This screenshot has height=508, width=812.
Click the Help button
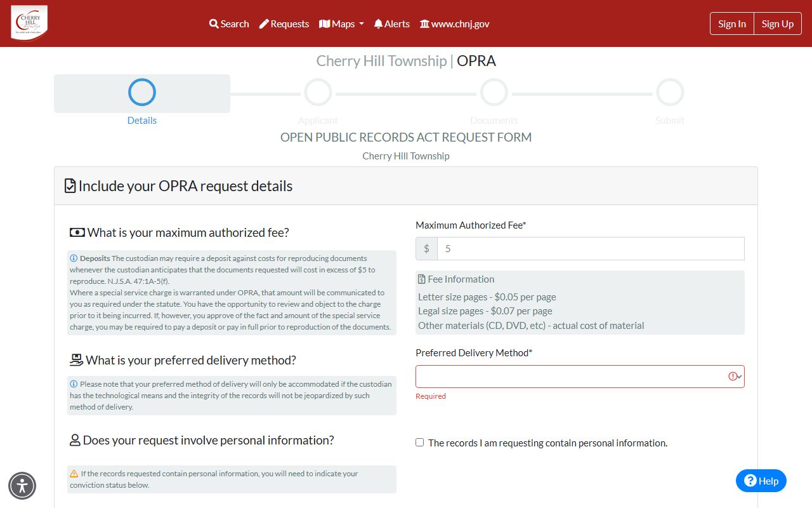(761, 481)
